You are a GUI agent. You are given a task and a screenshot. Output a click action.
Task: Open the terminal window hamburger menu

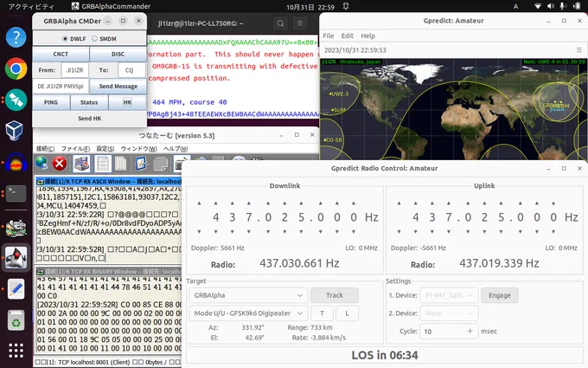[x=300, y=23]
